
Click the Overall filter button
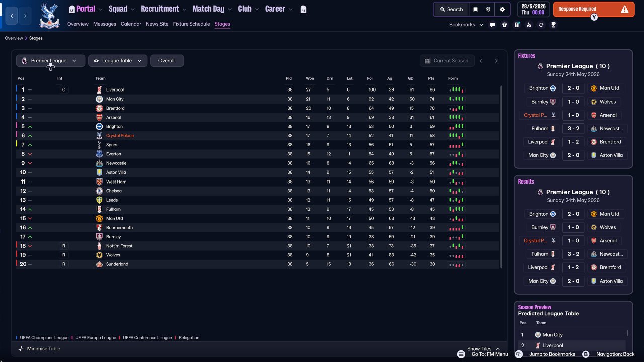coord(167,61)
